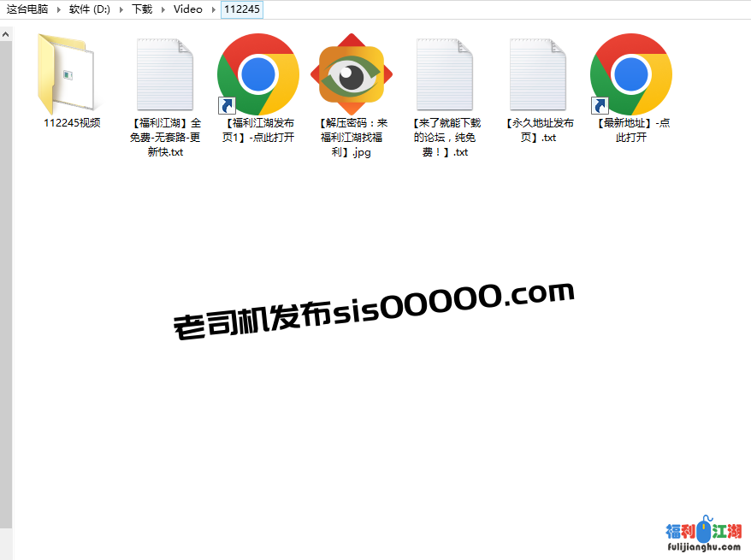Expand the arrow after Video in breadcrumb
The image size is (751, 560).
(214, 9)
